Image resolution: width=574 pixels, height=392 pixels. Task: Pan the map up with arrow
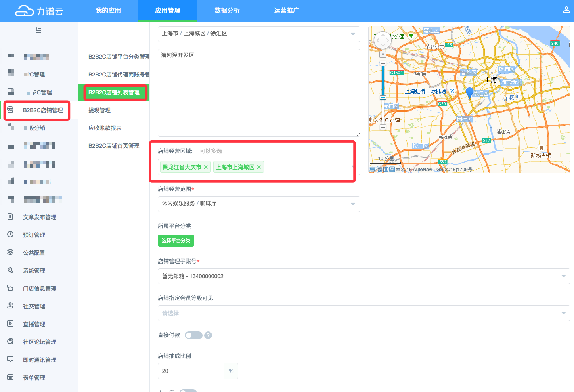pos(383,35)
